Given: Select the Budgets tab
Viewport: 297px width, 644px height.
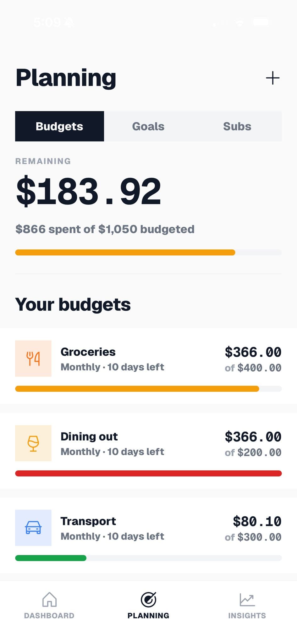Looking at the screenshot, I should coord(59,126).
